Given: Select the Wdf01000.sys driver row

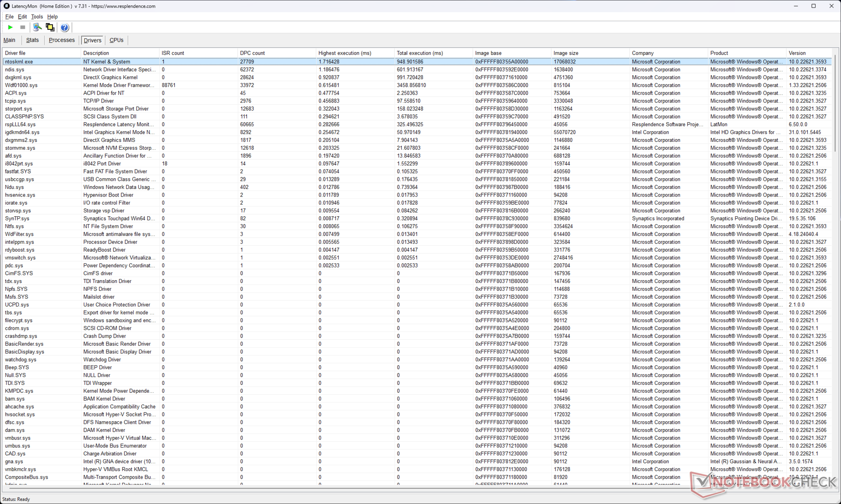Looking at the screenshot, I should (x=21, y=85).
